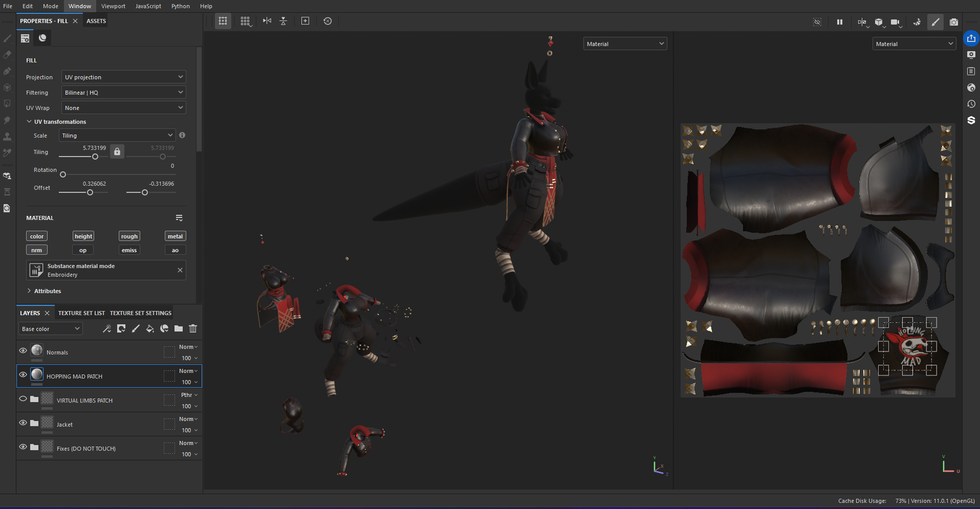Click the camera screenshot icon

tap(954, 22)
